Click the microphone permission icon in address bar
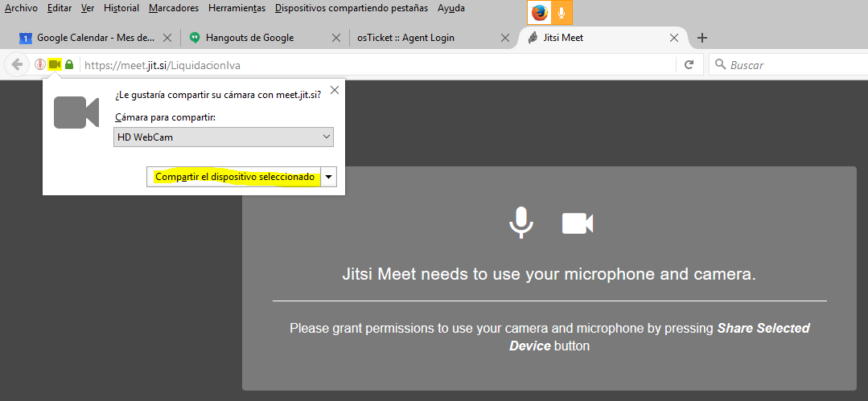868x401 pixels. pyautogui.click(x=40, y=65)
